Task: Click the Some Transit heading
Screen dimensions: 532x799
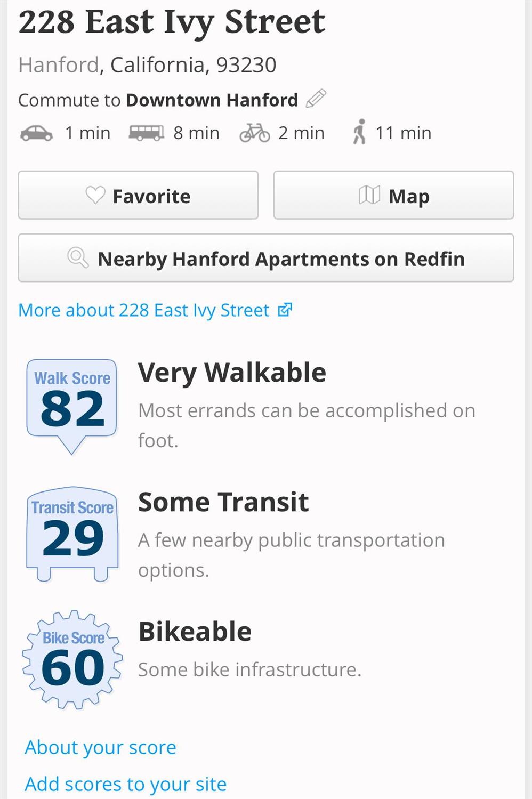Action: [x=223, y=502]
